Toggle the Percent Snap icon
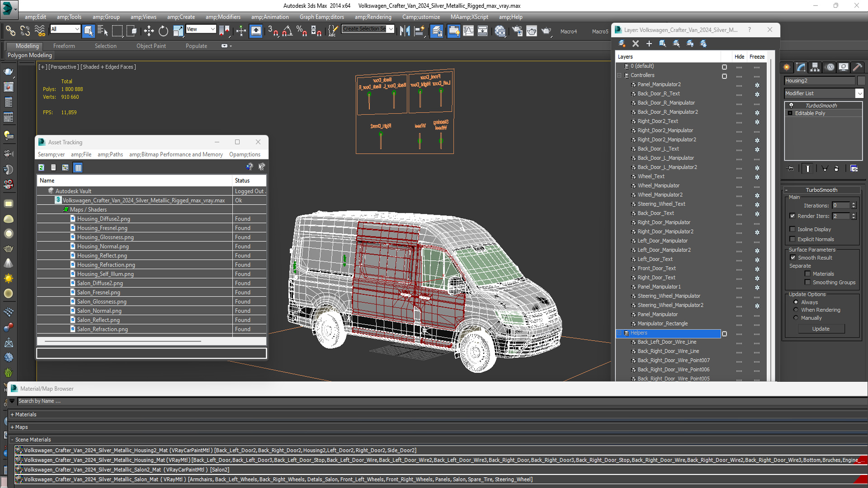 [302, 31]
